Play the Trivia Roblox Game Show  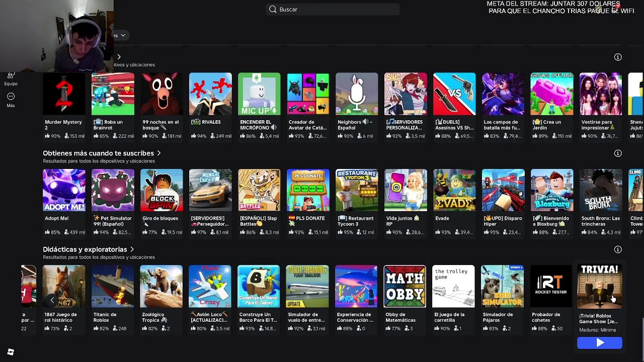600,343
